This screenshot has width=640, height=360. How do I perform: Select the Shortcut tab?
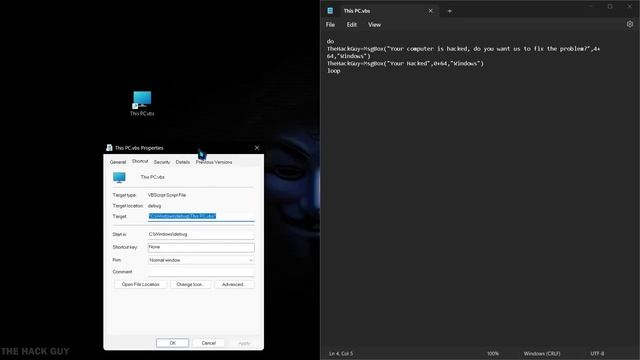tap(140, 161)
